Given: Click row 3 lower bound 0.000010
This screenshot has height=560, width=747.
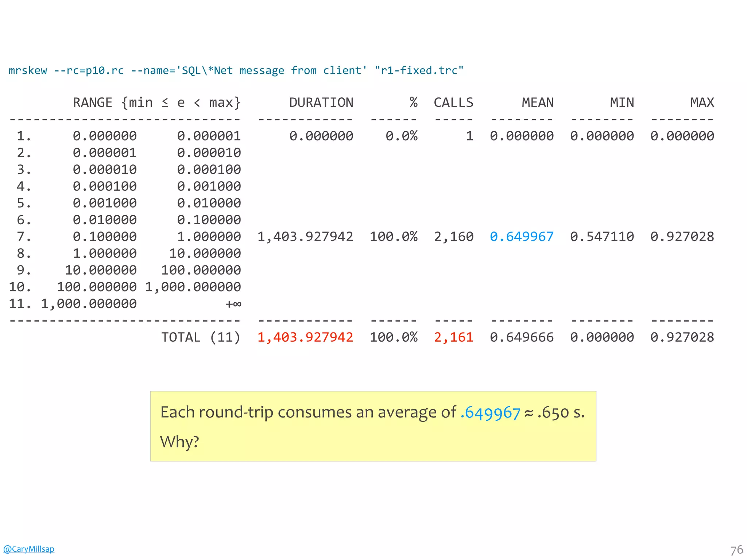Looking at the screenshot, I should 105,170.
